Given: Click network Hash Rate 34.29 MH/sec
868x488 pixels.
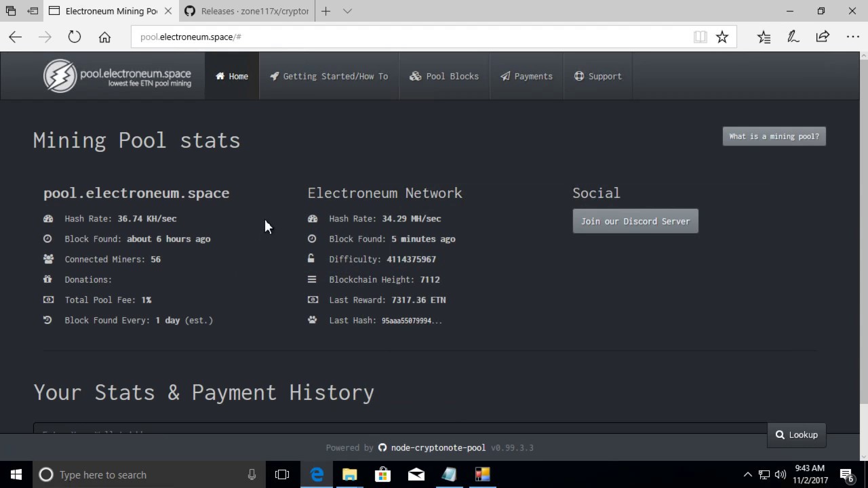Looking at the screenshot, I should click(x=385, y=218).
